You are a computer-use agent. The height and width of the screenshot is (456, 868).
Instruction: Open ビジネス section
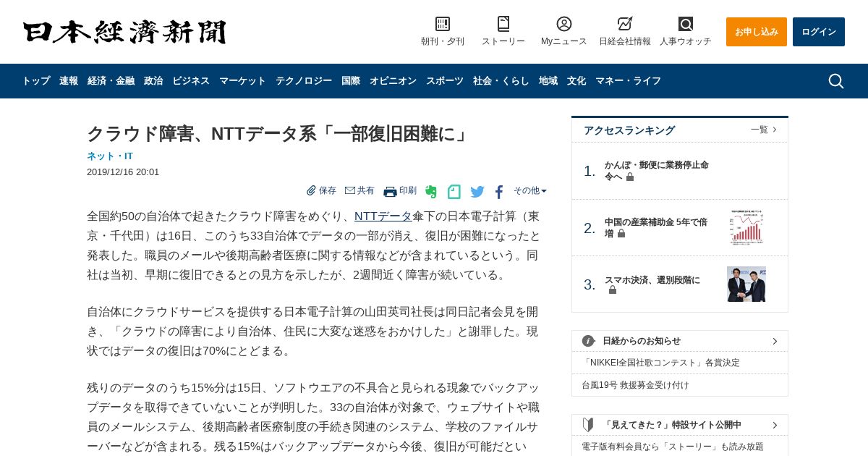click(x=191, y=81)
